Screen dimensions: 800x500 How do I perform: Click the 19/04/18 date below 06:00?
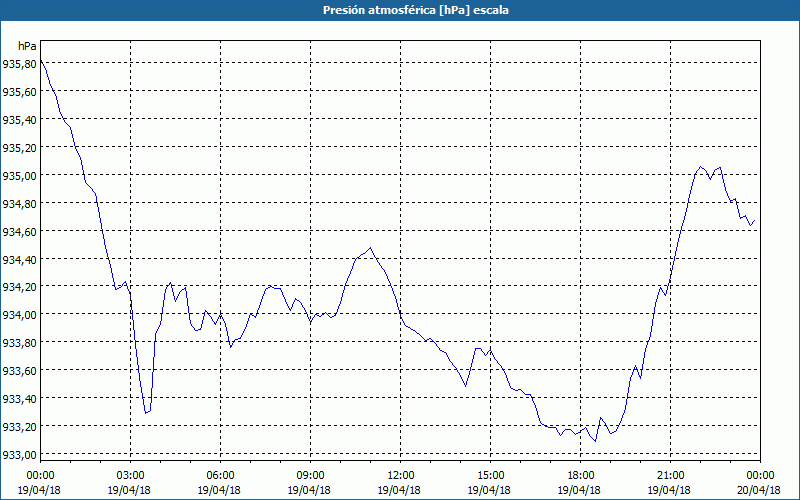click(219, 490)
